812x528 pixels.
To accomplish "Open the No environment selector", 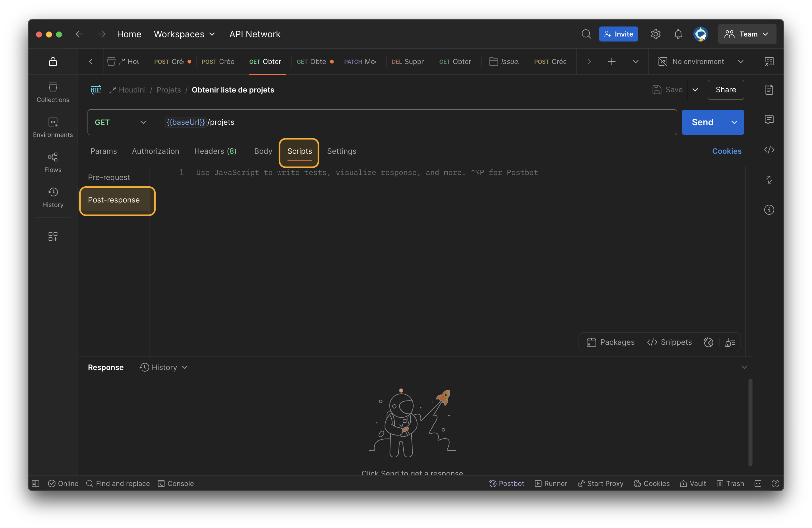I will click(700, 61).
